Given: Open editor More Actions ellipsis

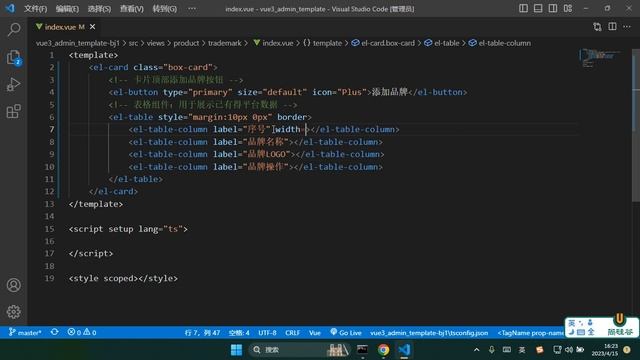Looking at the screenshot, I should coord(627,27).
